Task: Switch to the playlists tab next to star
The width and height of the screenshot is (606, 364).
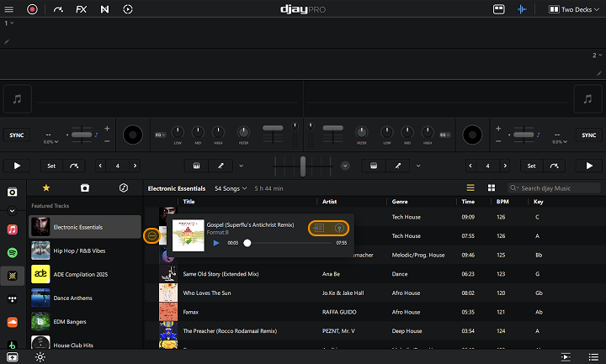Action: coord(85,188)
